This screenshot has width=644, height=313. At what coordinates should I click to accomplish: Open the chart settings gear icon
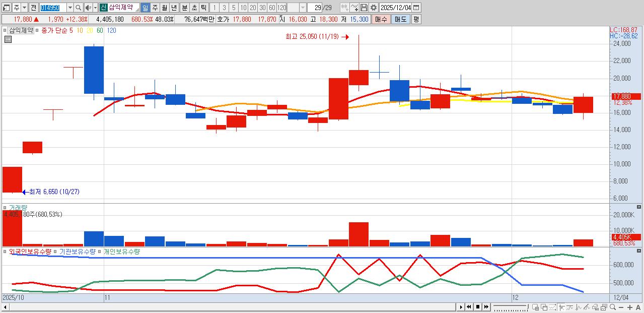pyautogui.click(x=373, y=8)
